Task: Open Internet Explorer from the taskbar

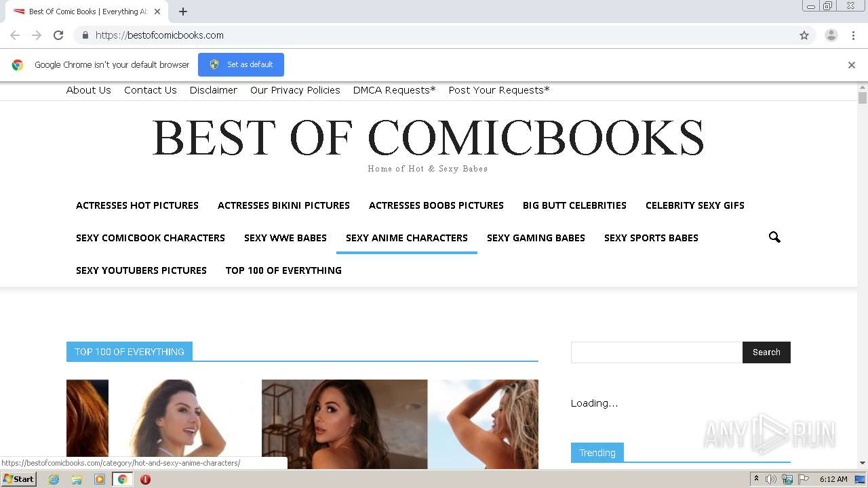Action: 54,479
